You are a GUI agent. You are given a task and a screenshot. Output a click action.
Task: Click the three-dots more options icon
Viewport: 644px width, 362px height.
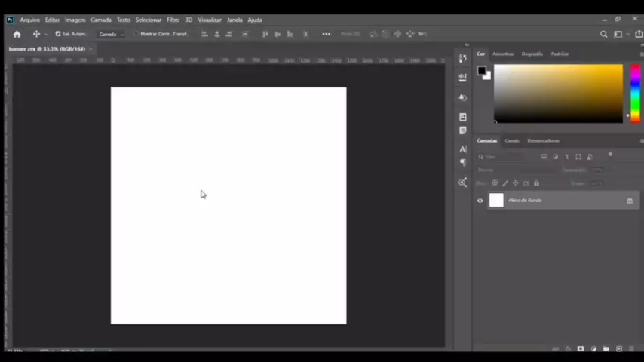tap(326, 34)
